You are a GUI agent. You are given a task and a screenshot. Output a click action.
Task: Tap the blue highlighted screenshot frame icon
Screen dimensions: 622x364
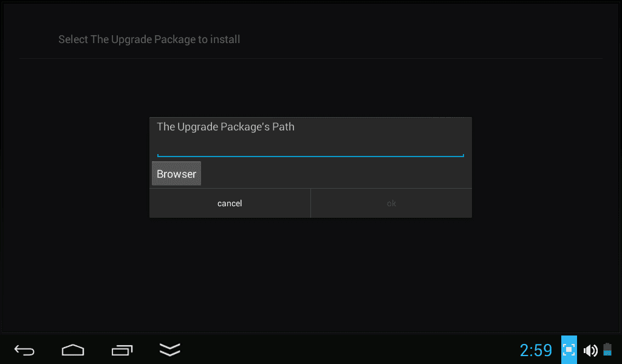(x=569, y=349)
